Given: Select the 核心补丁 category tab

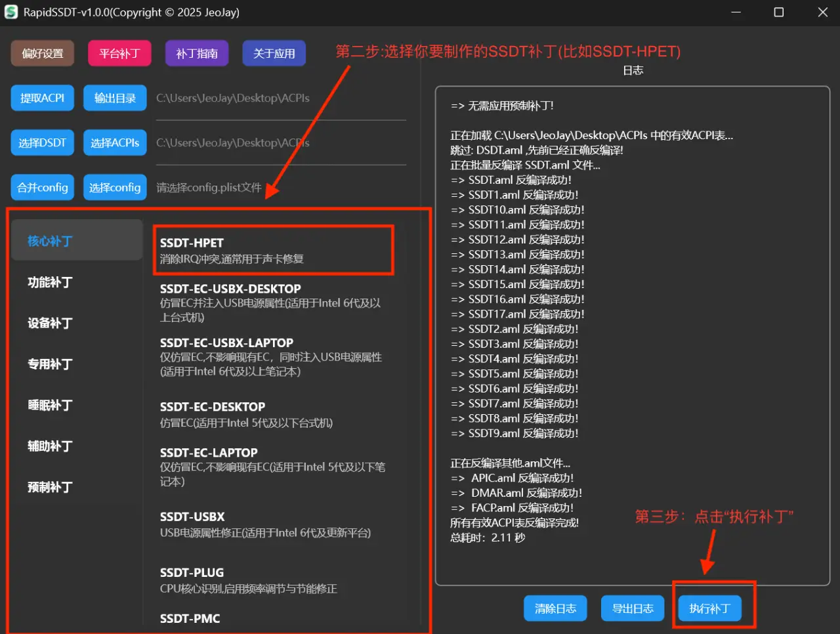Looking at the screenshot, I should point(77,241).
